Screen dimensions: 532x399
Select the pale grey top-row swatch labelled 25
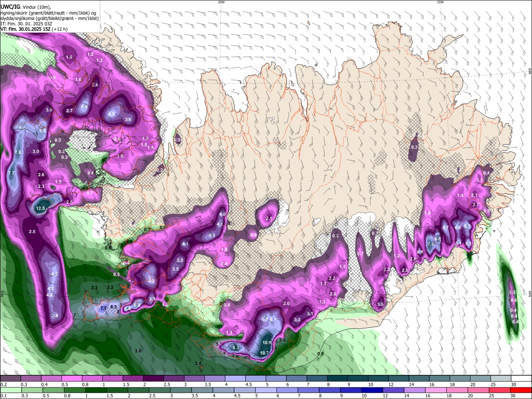[x=501, y=378]
